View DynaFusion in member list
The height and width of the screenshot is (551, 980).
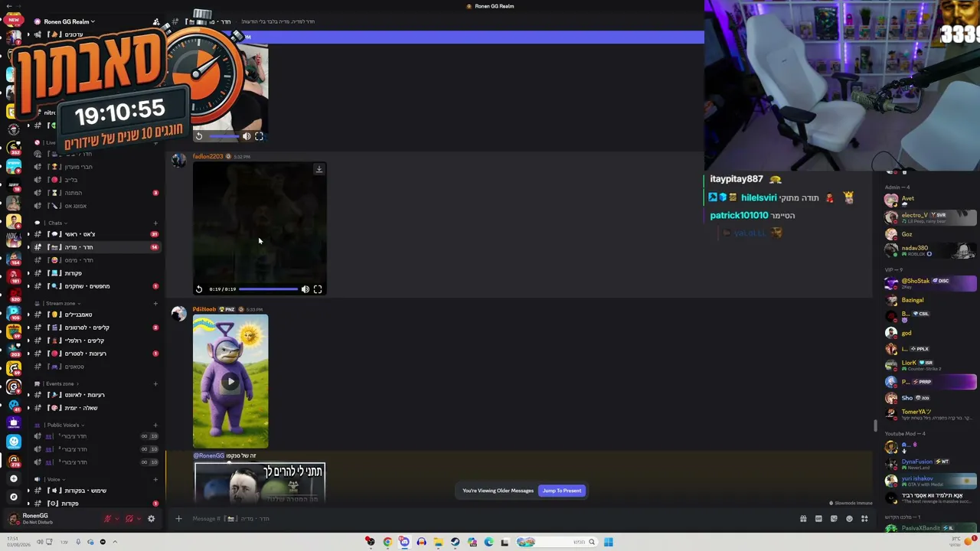point(931,464)
